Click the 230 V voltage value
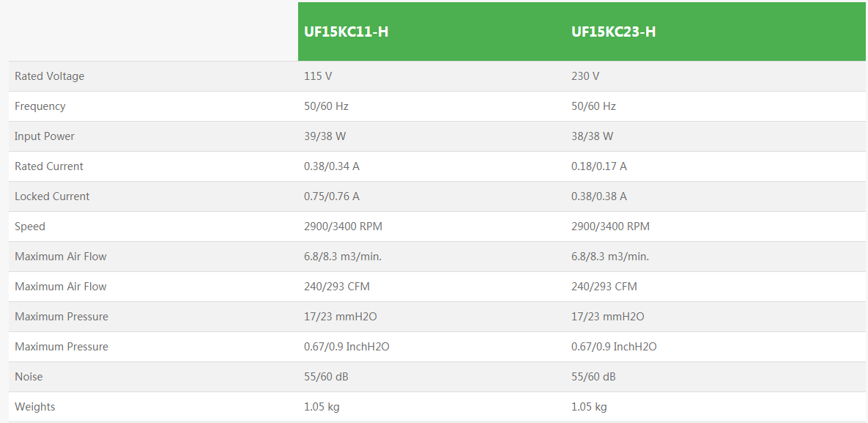The height and width of the screenshot is (423, 868). pyautogui.click(x=585, y=76)
